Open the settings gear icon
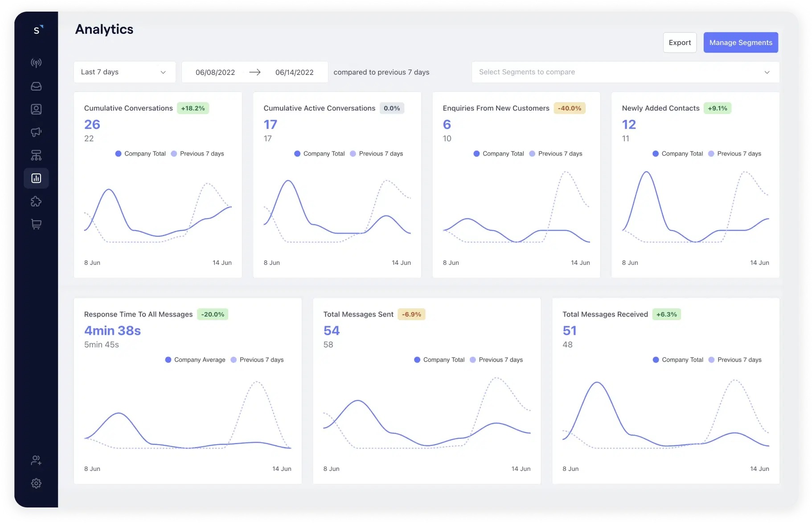Viewport: 812px width, 523px height. pos(36,483)
